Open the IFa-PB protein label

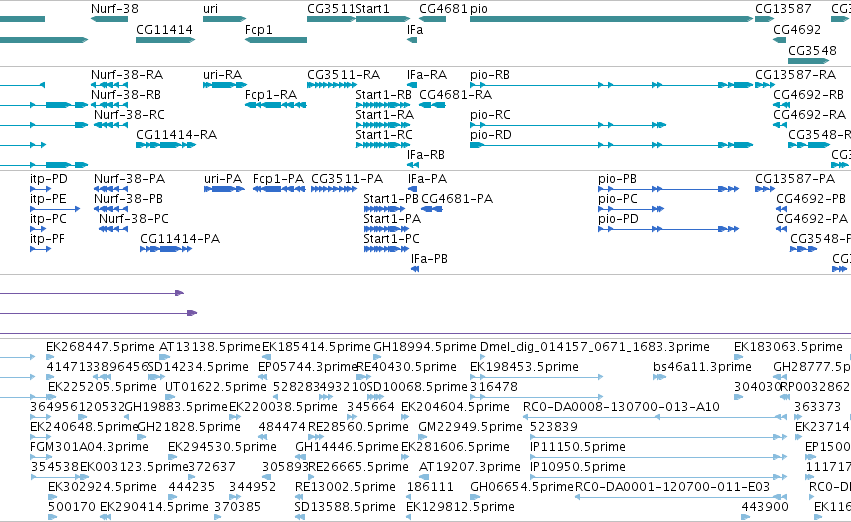[429, 259]
